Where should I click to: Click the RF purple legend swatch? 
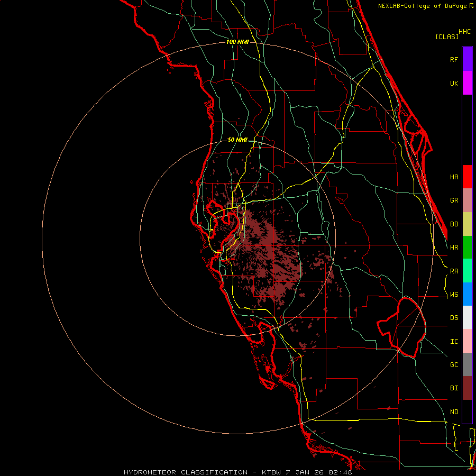[467, 59]
